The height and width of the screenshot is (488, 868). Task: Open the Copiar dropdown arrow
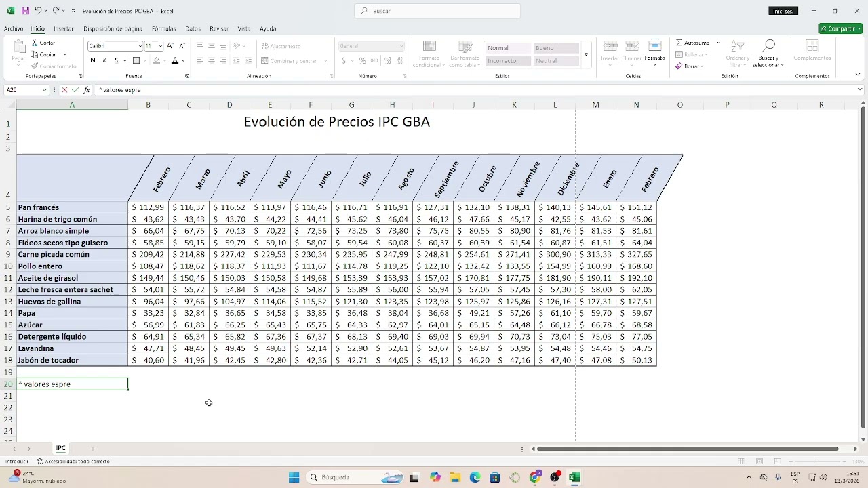pos(64,54)
